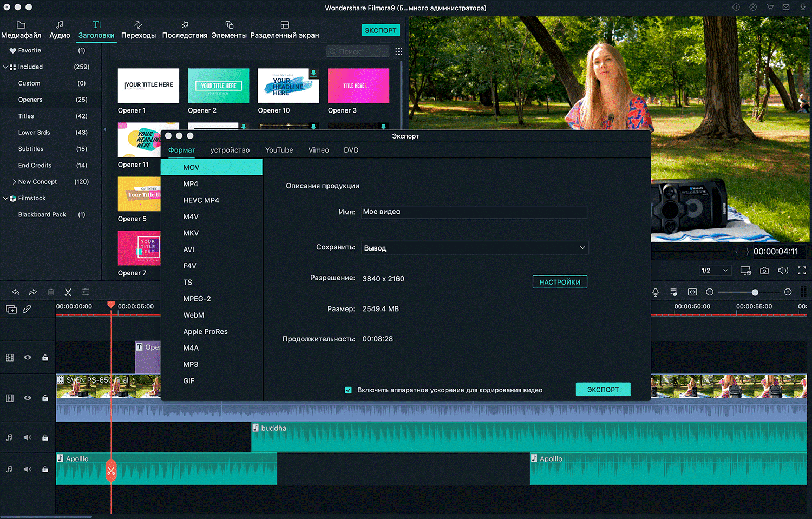Open the Элементы tab
The image size is (812, 519).
pyautogui.click(x=229, y=30)
